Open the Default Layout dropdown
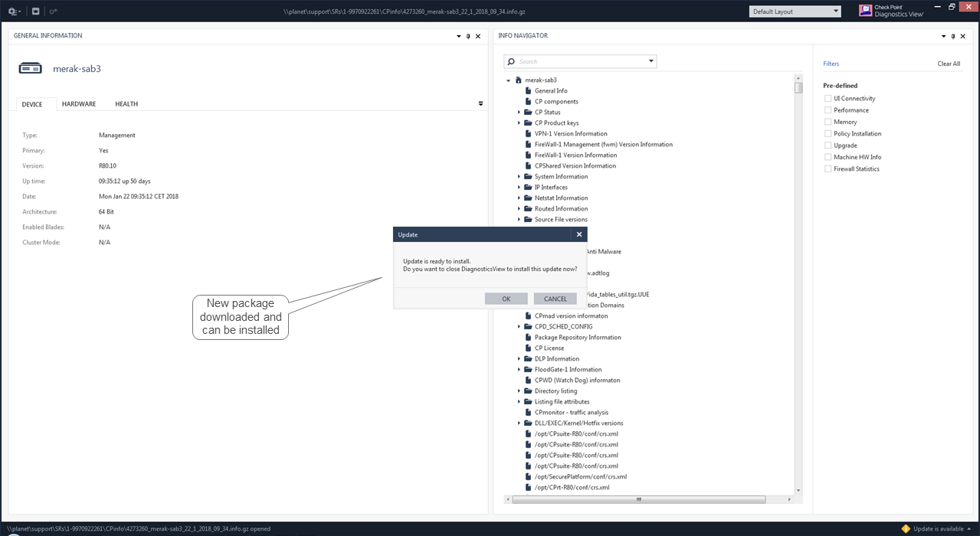The height and width of the screenshot is (536, 980). click(795, 11)
